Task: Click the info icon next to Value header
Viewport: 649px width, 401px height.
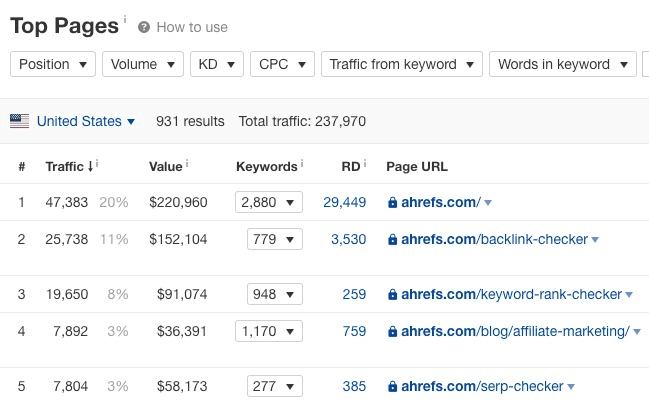Action: [x=187, y=164]
